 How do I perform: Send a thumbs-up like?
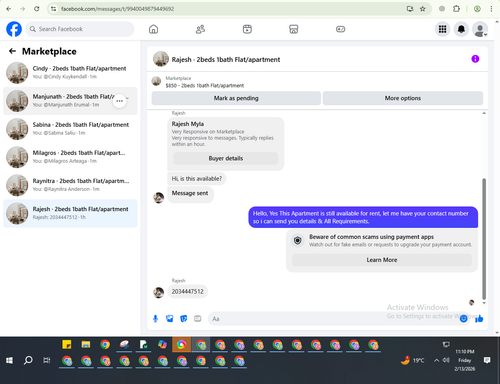pyautogui.click(x=479, y=319)
